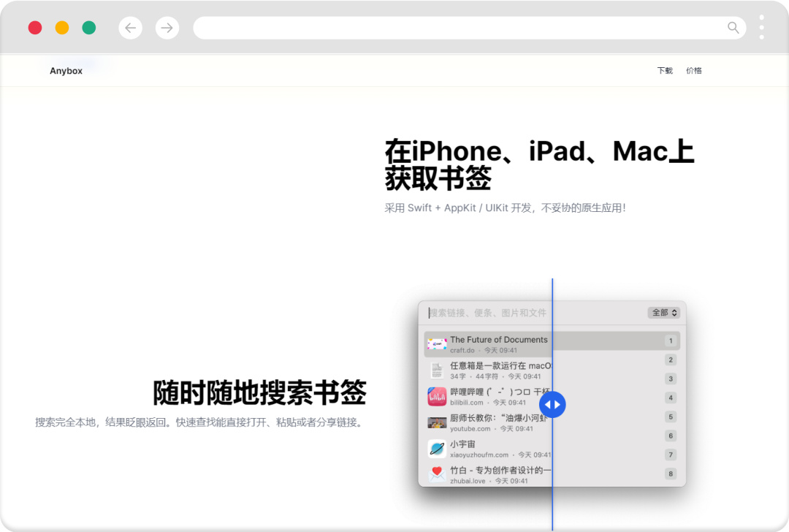Click the browser forward arrow button
Image resolution: width=789 pixels, height=532 pixels.
[x=167, y=28]
